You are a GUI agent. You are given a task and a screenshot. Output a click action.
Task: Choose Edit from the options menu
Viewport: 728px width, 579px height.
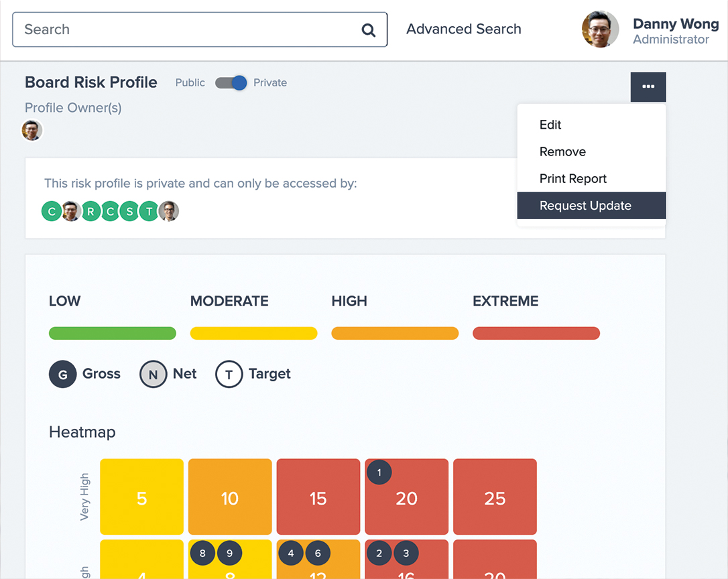[x=591, y=125]
